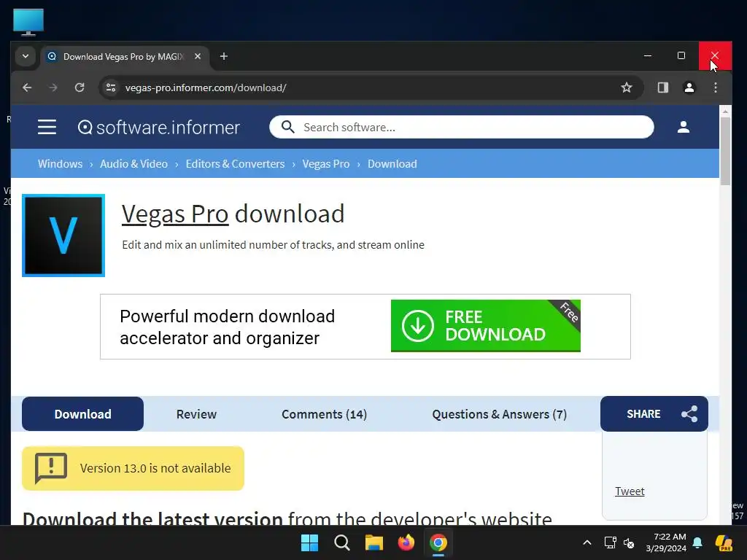Click the Copilot preview icon in taskbar

724,542
